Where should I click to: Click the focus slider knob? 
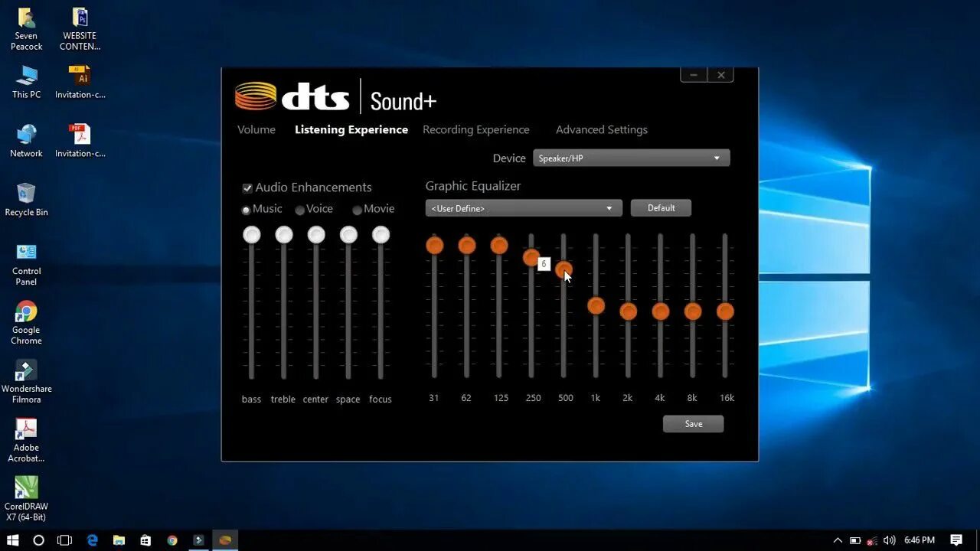coord(381,235)
